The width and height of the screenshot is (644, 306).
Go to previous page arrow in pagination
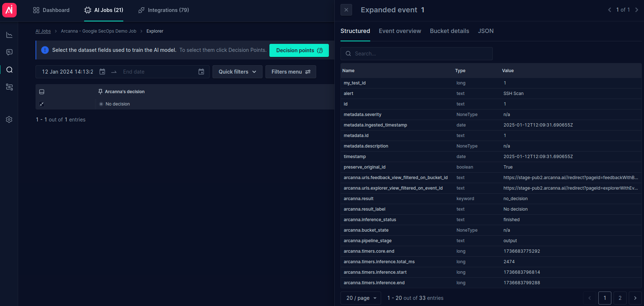pos(590,298)
